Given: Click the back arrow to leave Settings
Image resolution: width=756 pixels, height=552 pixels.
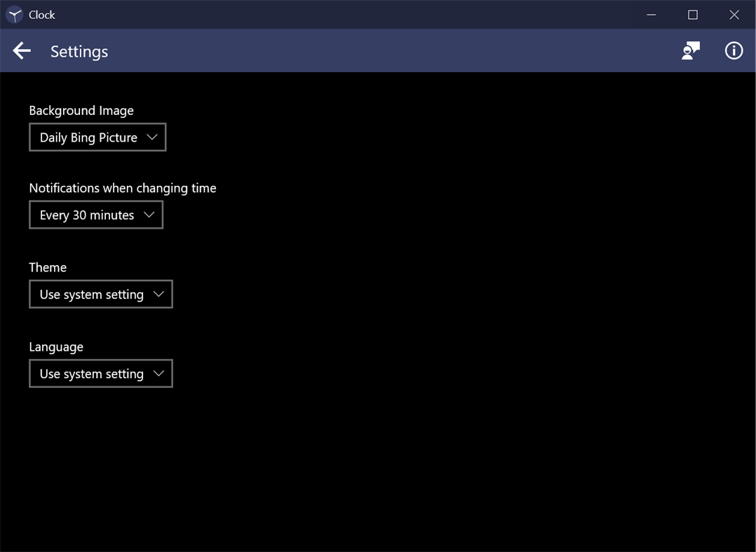Looking at the screenshot, I should [x=21, y=51].
